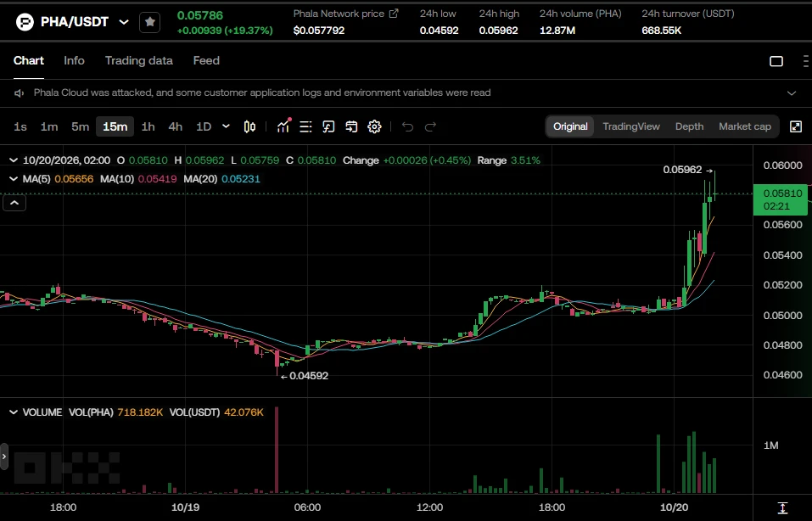
Task: Select the 15m timeframe
Action: click(x=115, y=127)
